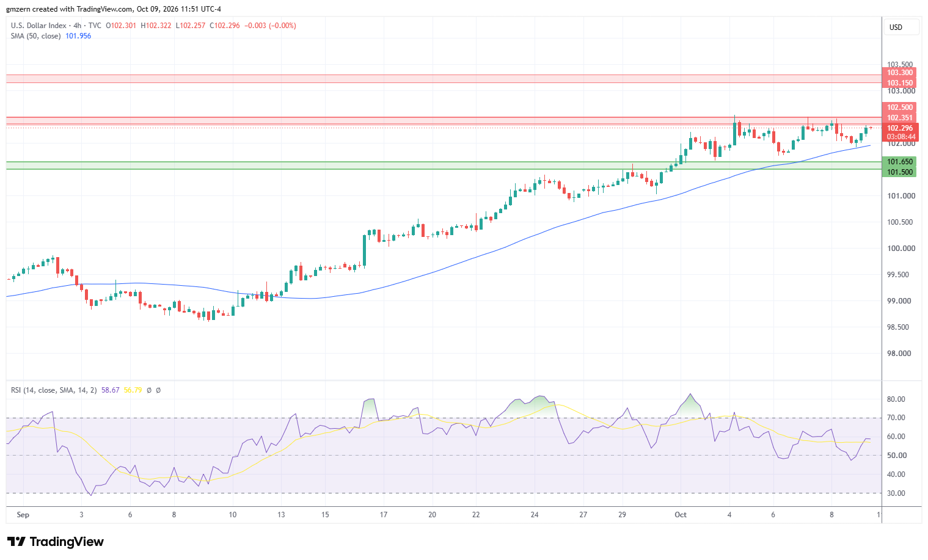Click the RSI 80.00 axis label
928x560 pixels.
pos(896,399)
